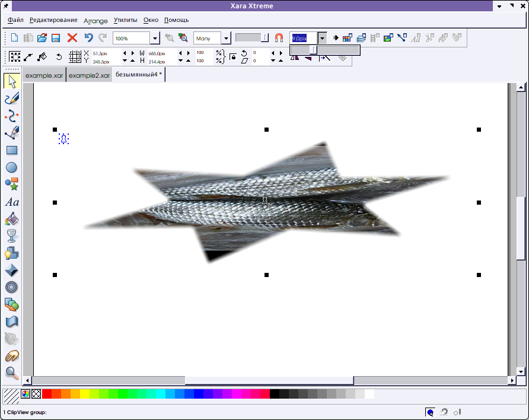Choose the Rectangle tool
Image resolution: width=529 pixels, height=420 pixels.
pyautogui.click(x=11, y=151)
